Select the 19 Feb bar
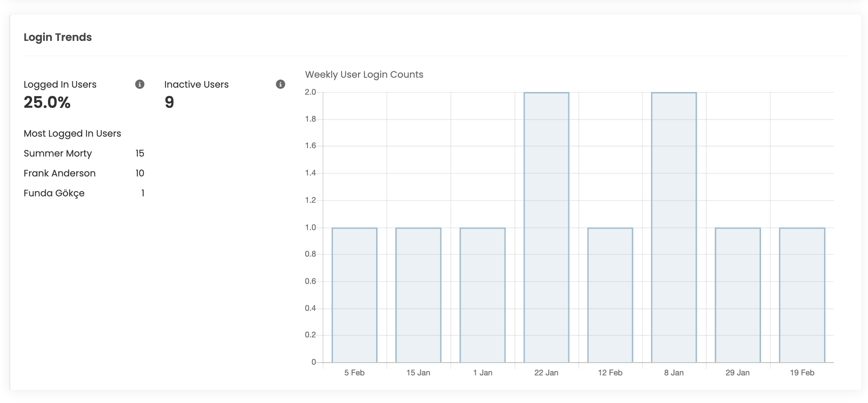The height and width of the screenshot is (403, 868). 802,295
